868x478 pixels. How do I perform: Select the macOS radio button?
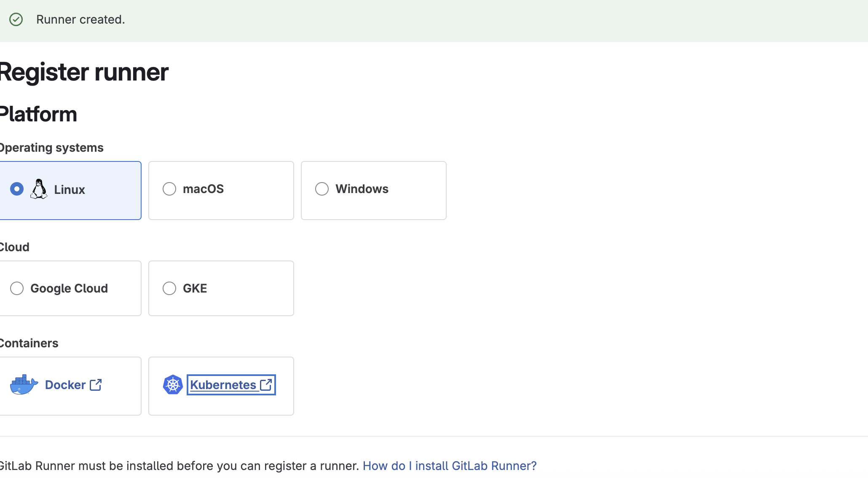pos(169,189)
